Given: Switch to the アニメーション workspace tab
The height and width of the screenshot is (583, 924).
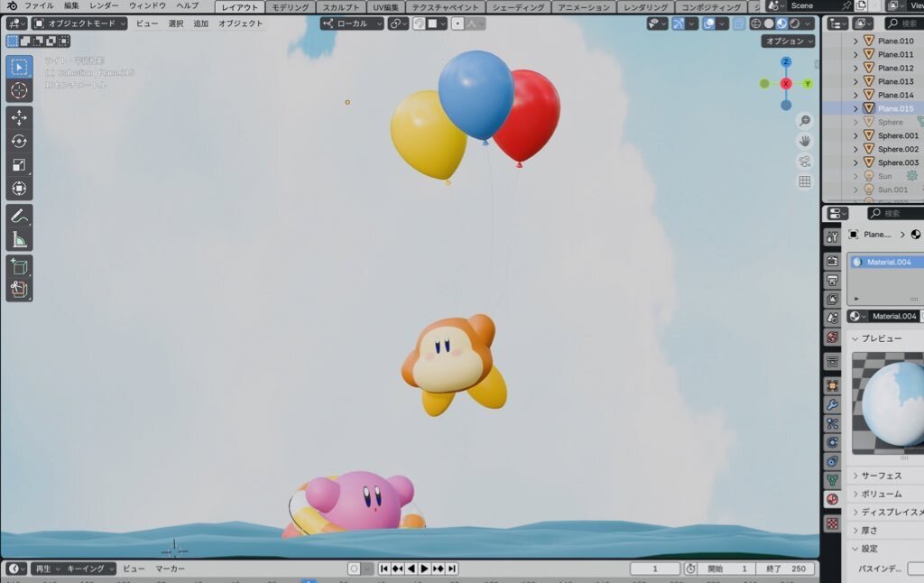Looking at the screenshot, I should [x=584, y=7].
